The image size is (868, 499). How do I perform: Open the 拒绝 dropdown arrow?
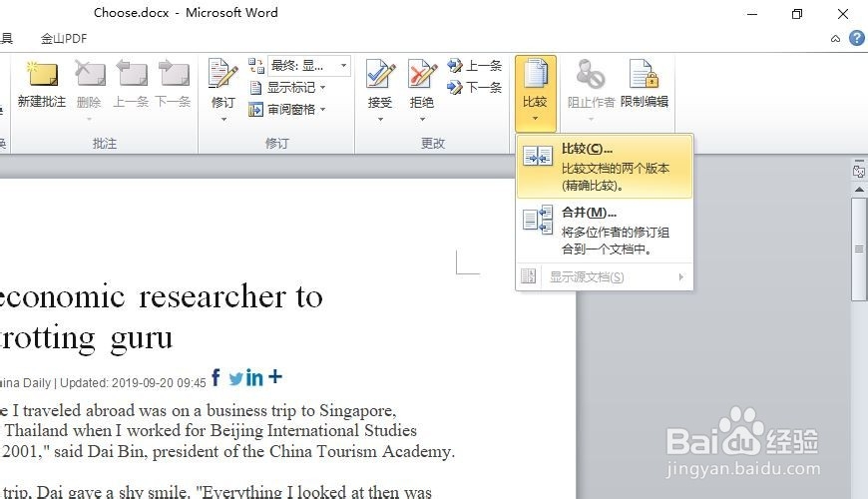click(x=422, y=119)
